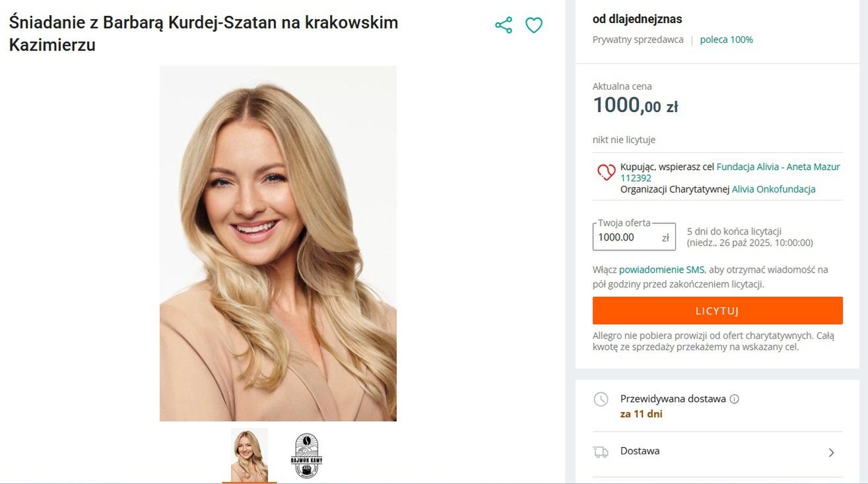Image resolution: width=868 pixels, height=484 pixels.
Task: Open the poleca 100% seller rating link
Action: point(726,40)
